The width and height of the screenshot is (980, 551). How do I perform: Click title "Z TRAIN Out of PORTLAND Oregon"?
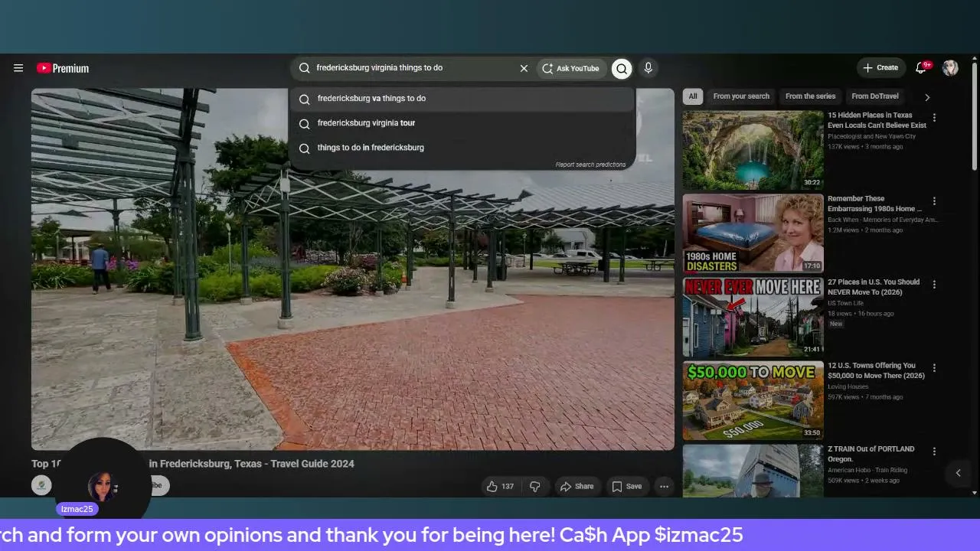871,454
